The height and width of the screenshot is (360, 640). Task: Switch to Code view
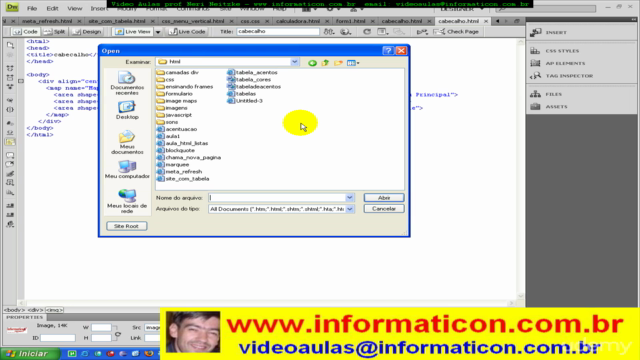coord(25,31)
